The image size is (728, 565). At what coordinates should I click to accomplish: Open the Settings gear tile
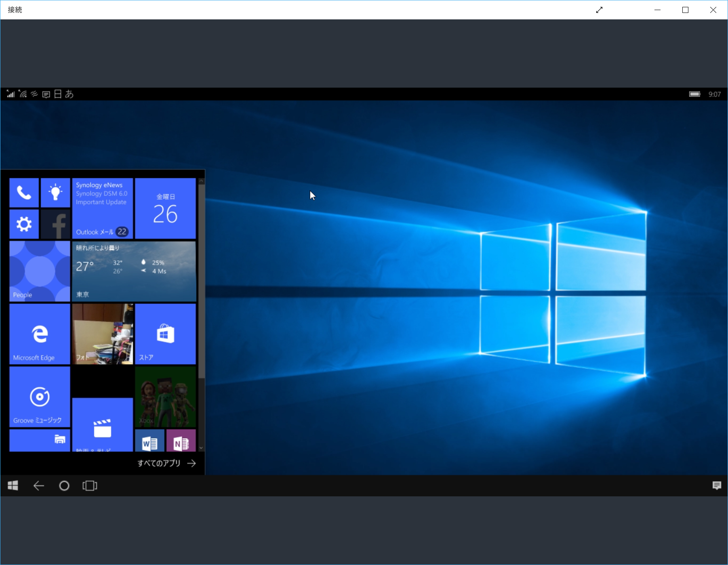(24, 224)
